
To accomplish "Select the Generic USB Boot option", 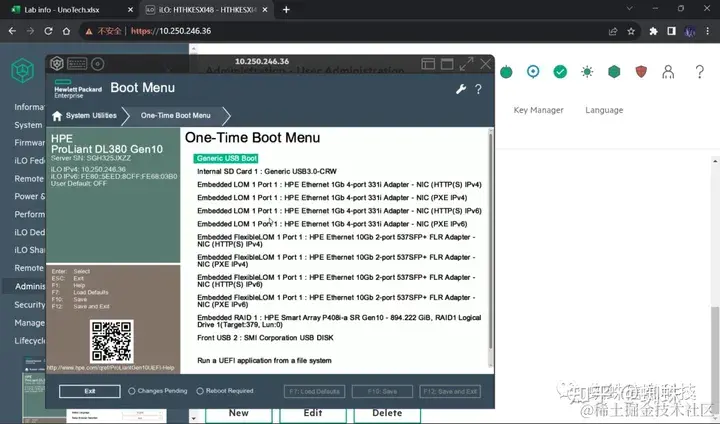I will 226,158.
